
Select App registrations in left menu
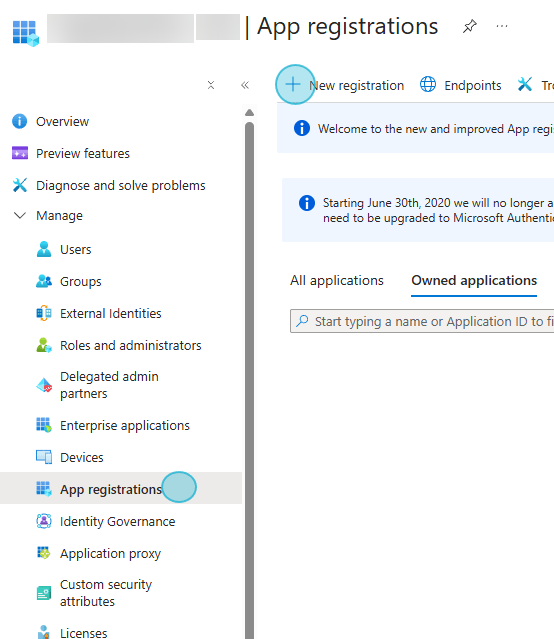pyautogui.click(x=111, y=489)
